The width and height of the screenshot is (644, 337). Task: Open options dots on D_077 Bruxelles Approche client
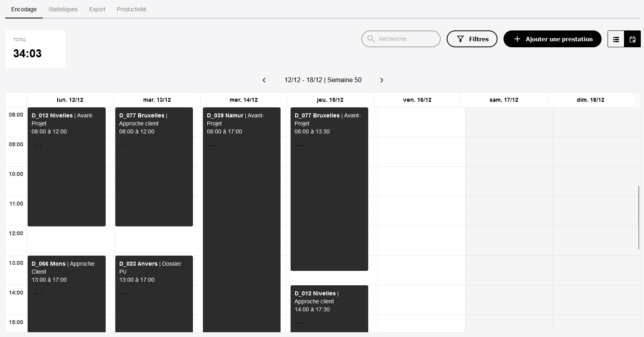coord(126,145)
